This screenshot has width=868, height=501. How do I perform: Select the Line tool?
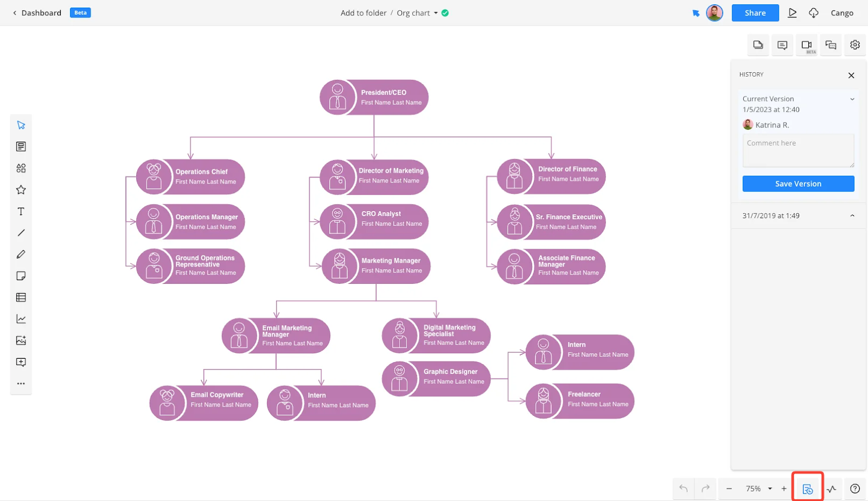tap(21, 232)
